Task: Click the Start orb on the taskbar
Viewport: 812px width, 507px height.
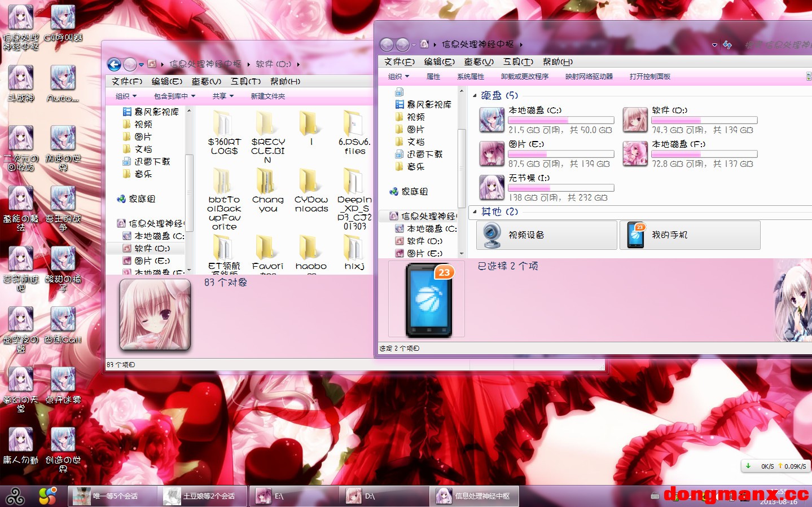Action: 15,496
